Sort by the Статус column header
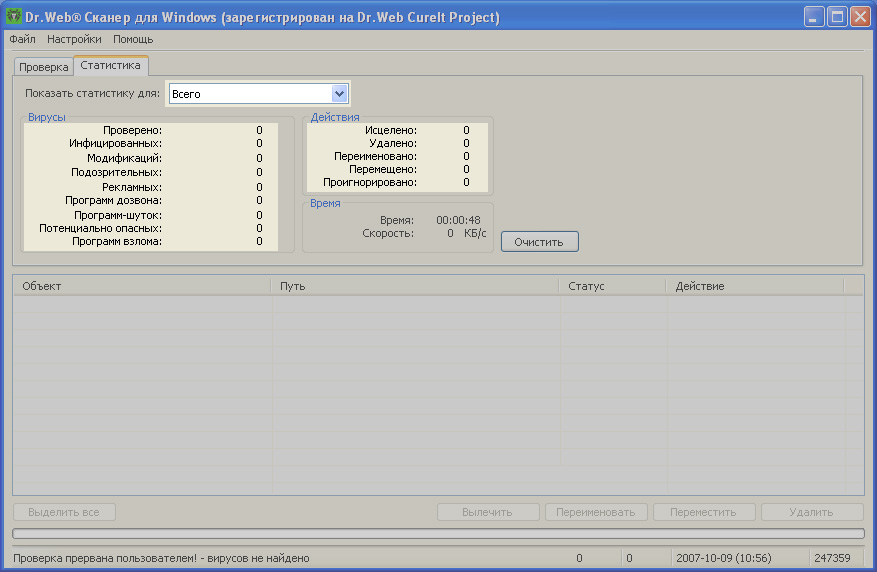Image resolution: width=877 pixels, height=572 pixels. coord(613,286)
